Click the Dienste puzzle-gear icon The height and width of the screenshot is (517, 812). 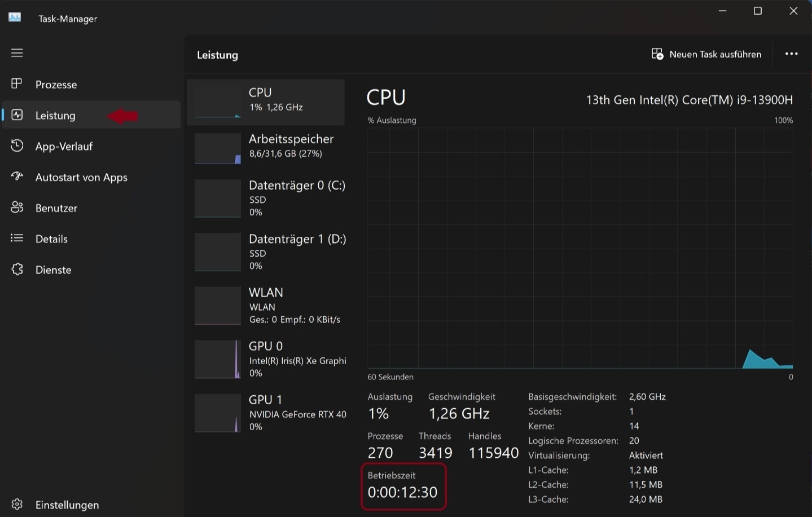pos(17,269)
